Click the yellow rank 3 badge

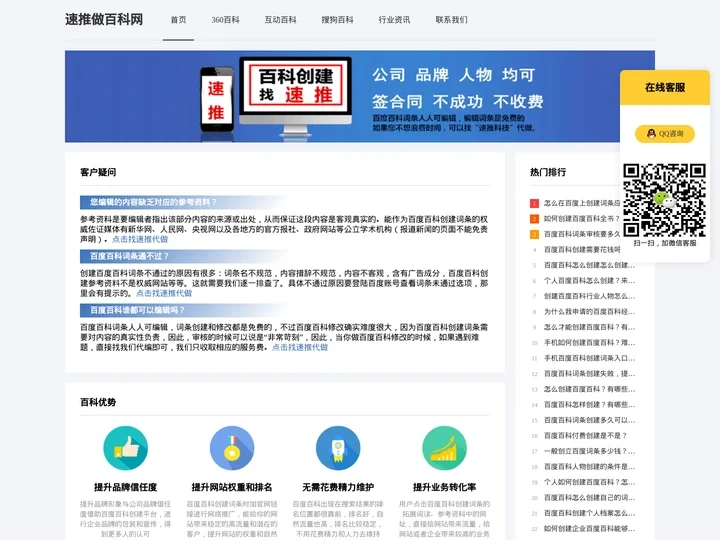click(534, 235)
